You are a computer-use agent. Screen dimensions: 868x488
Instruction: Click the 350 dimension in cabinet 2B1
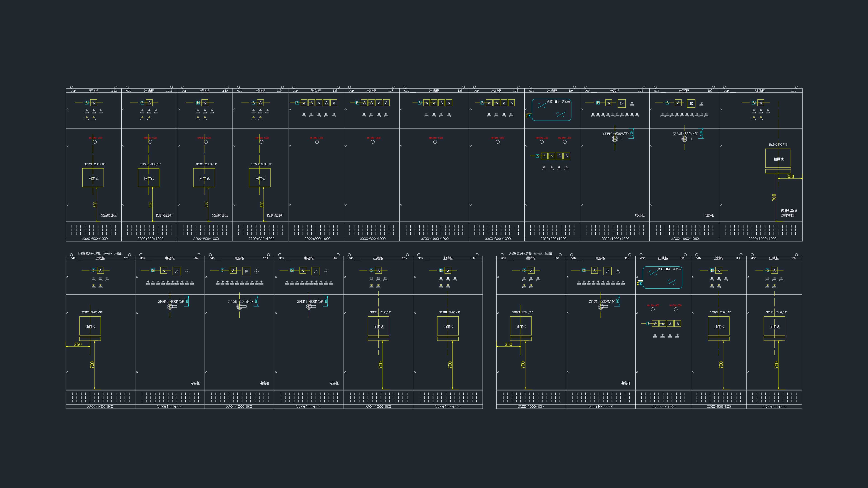click(78, 344)
